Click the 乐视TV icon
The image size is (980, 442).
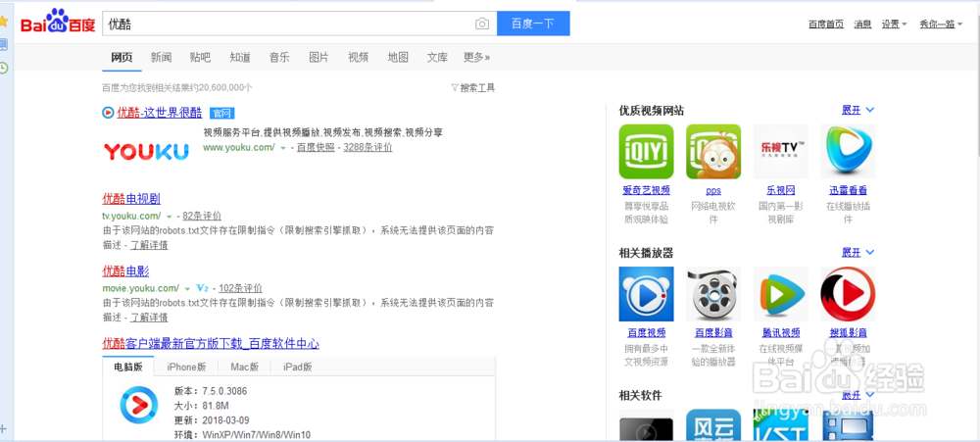point(781,152)
